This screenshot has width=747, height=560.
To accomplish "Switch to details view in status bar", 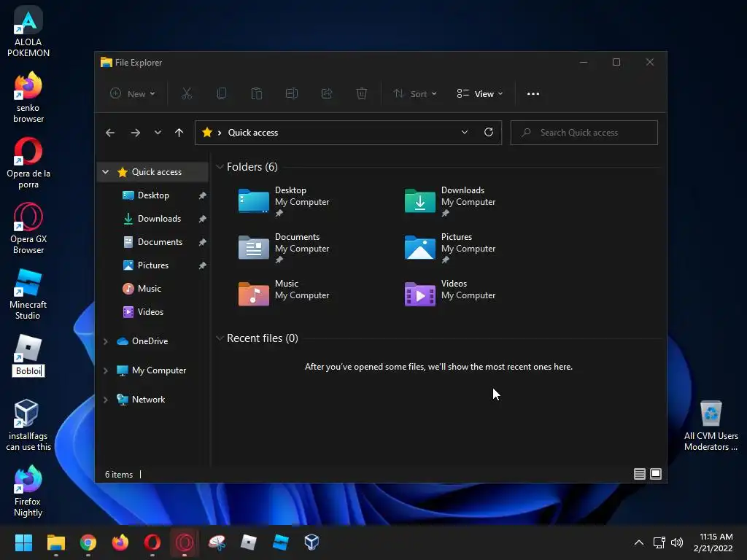I will (640, 474).
